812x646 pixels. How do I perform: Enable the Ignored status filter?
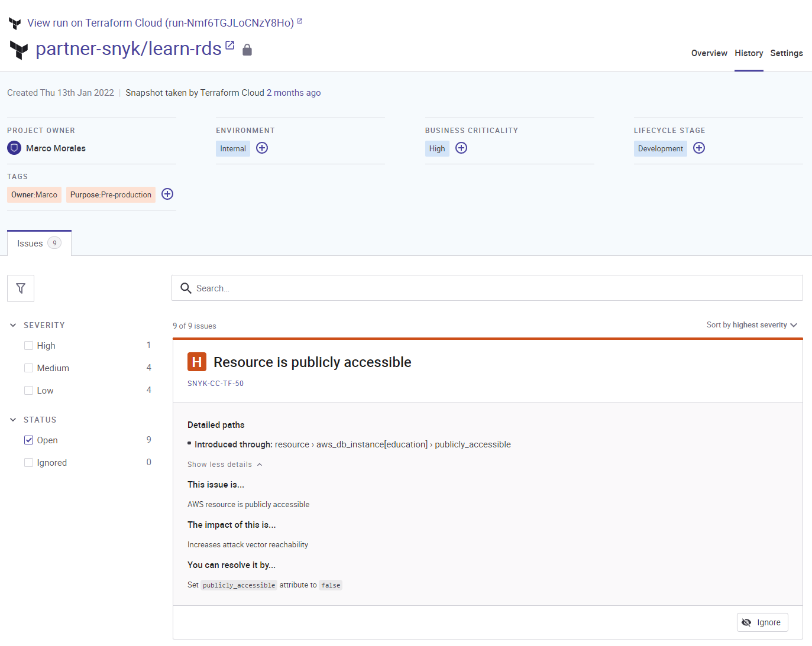pos(28,462)
